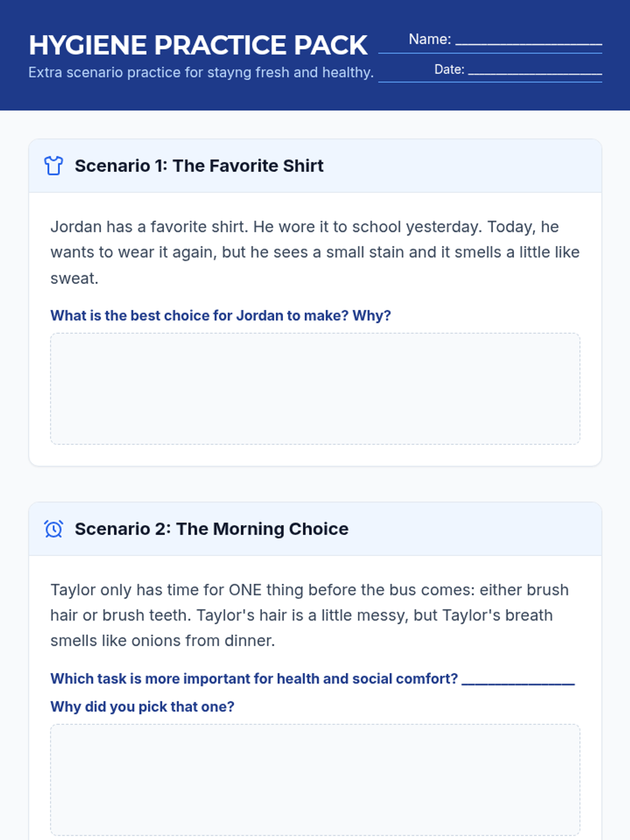Screen dimensions: 630x840
Task: Click the question "What is the best choice for Jordan"
Action: [220, 316]
